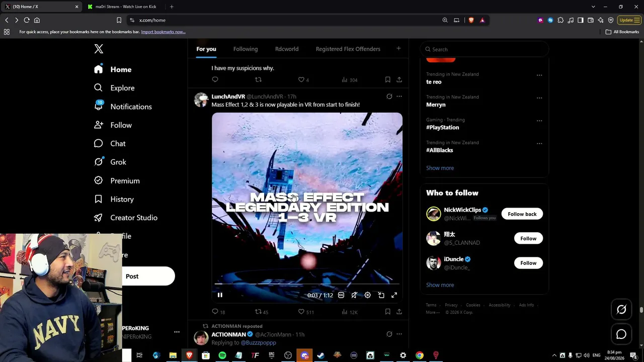Share the LunchAndVR post
This screenshot has width=644, height=362.
(x=399, y=312)
